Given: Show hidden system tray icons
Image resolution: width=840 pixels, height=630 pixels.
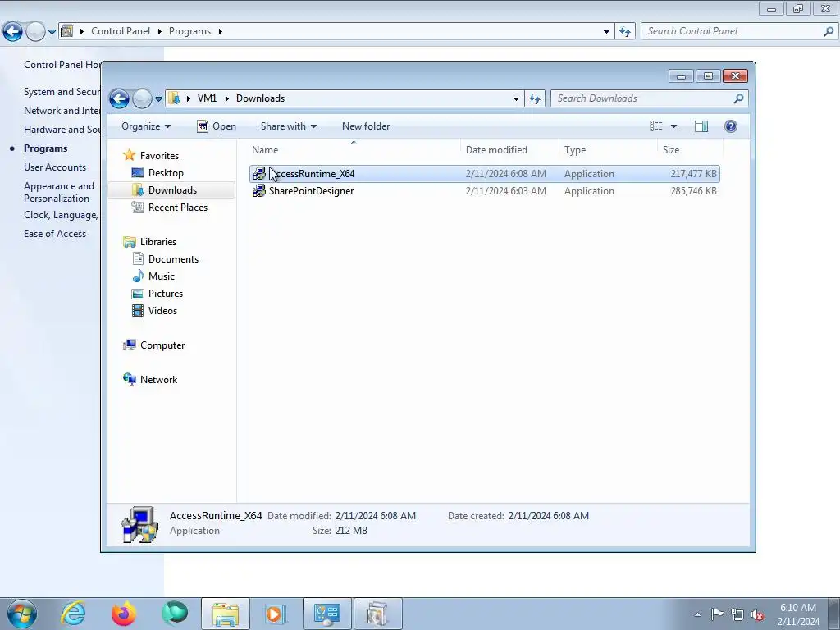Looking at the screenshot, I should tap(697, 614).
